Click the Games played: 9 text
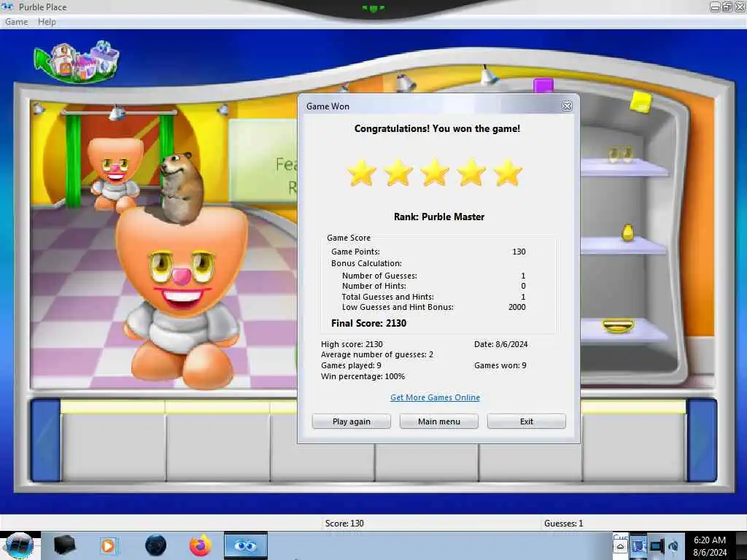 pos(351,365)
